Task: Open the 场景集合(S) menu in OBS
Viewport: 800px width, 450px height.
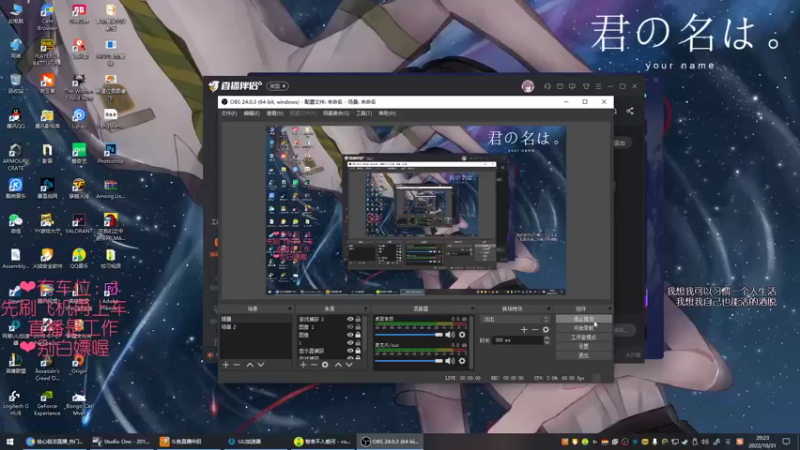Action: [x=336, y=113]
